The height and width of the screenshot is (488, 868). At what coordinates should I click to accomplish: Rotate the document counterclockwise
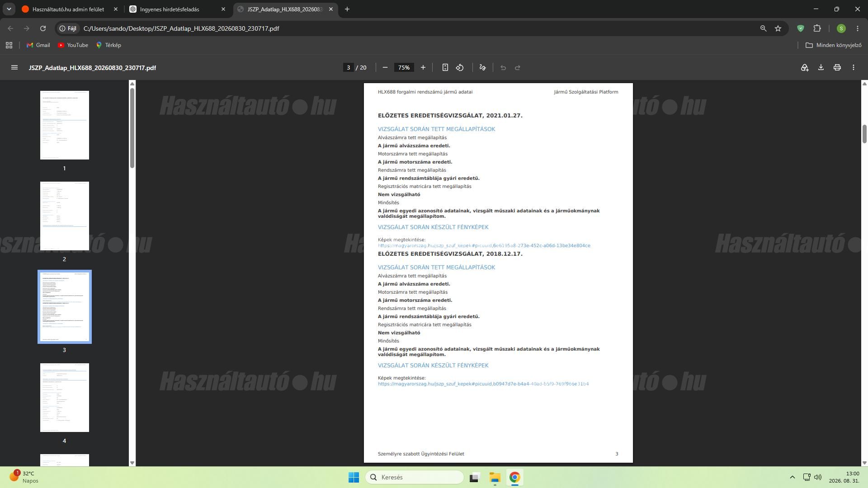(460, 67)
